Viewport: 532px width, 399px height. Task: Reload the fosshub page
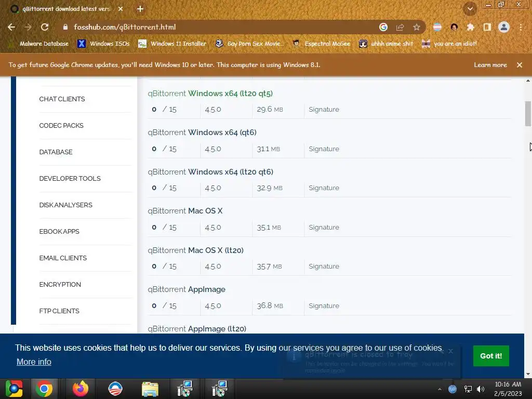(45, 27)
